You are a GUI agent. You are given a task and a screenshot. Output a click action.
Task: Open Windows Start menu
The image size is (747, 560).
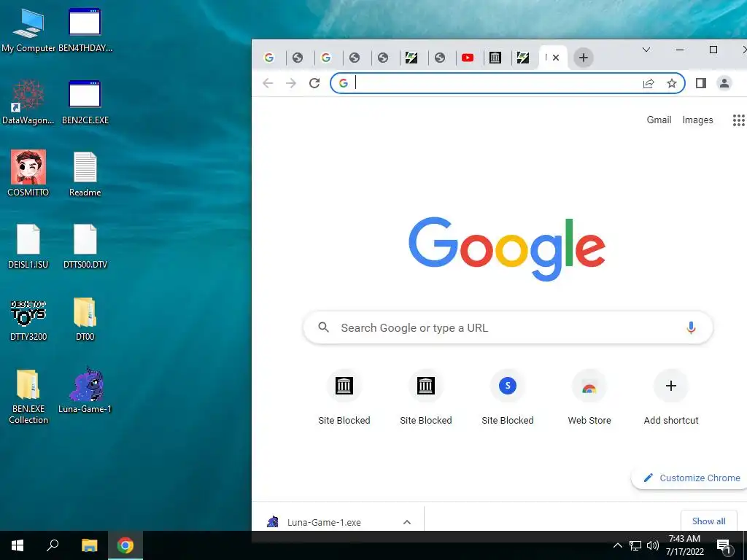tap(18, 545)
